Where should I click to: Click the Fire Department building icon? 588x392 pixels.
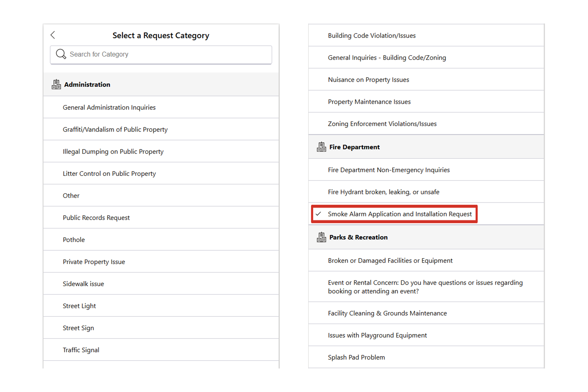click(x=321, y=147)
